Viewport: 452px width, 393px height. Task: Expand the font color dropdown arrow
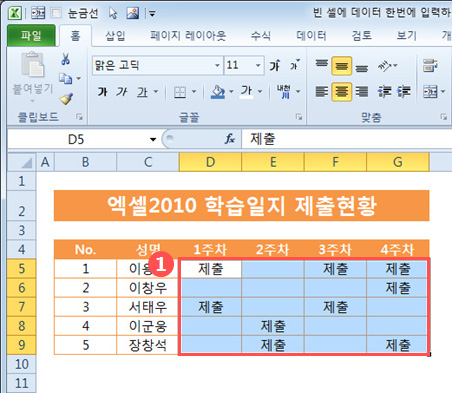(x=260, y=92)
